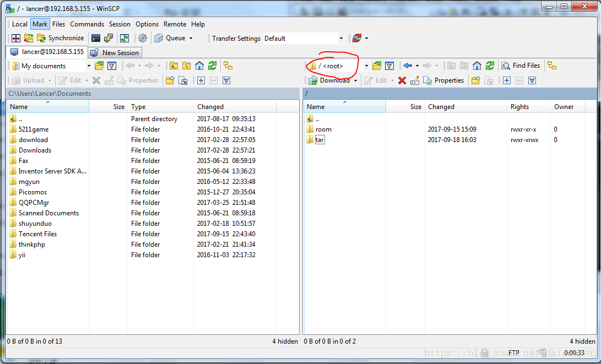Go to remote home directory
The width and height of the screenshot is (601, 364).
click(x=477, y=66)
